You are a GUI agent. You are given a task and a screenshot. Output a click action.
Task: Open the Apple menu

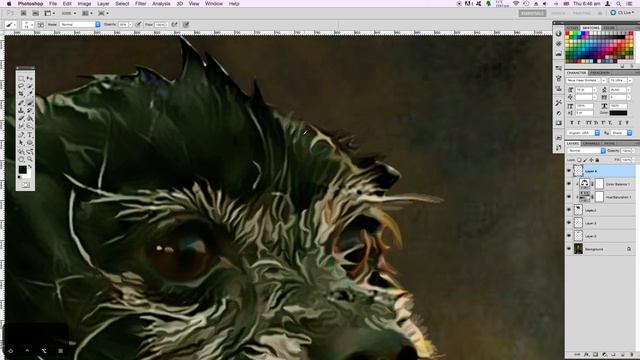(x=9, y=4)
